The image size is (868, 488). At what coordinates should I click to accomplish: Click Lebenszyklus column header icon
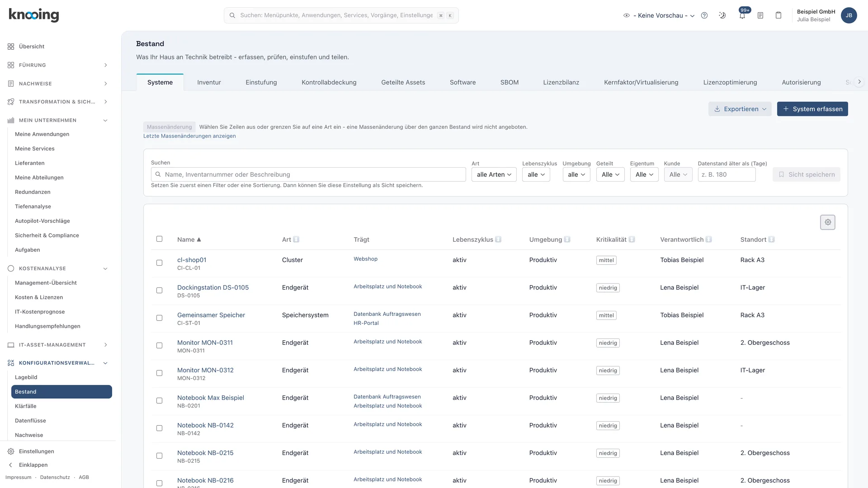(x=498, y=239)
